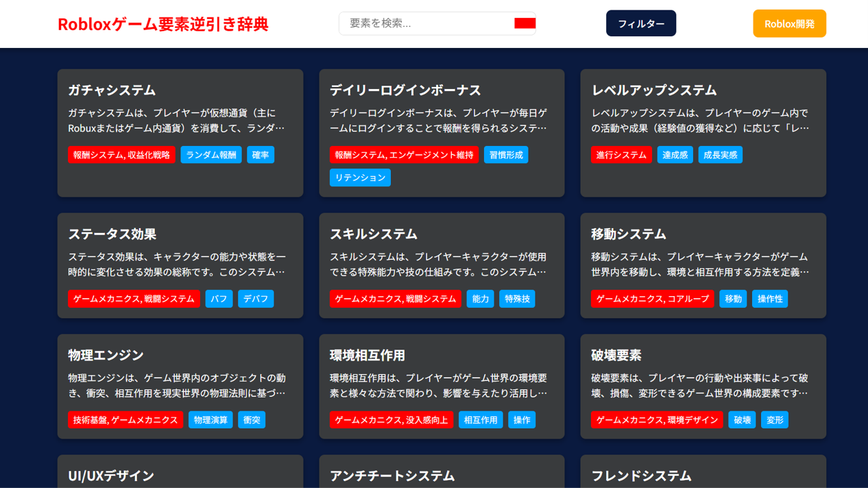Select the ゲームメカニクス, コアループ tag
This screenshot has height=488, width=868.
click(652, 299)
